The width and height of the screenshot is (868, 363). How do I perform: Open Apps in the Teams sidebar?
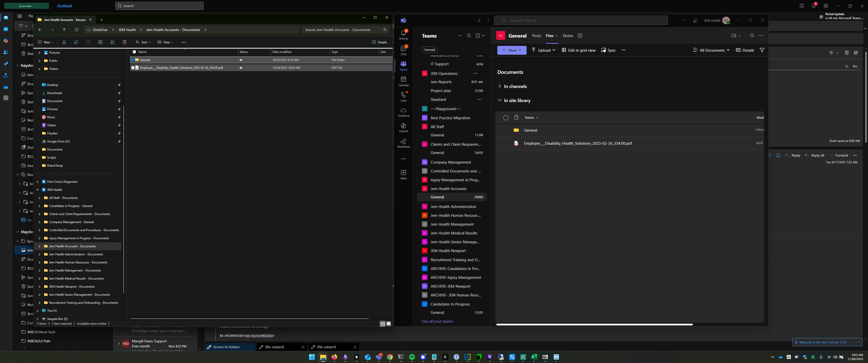point(403,174)
